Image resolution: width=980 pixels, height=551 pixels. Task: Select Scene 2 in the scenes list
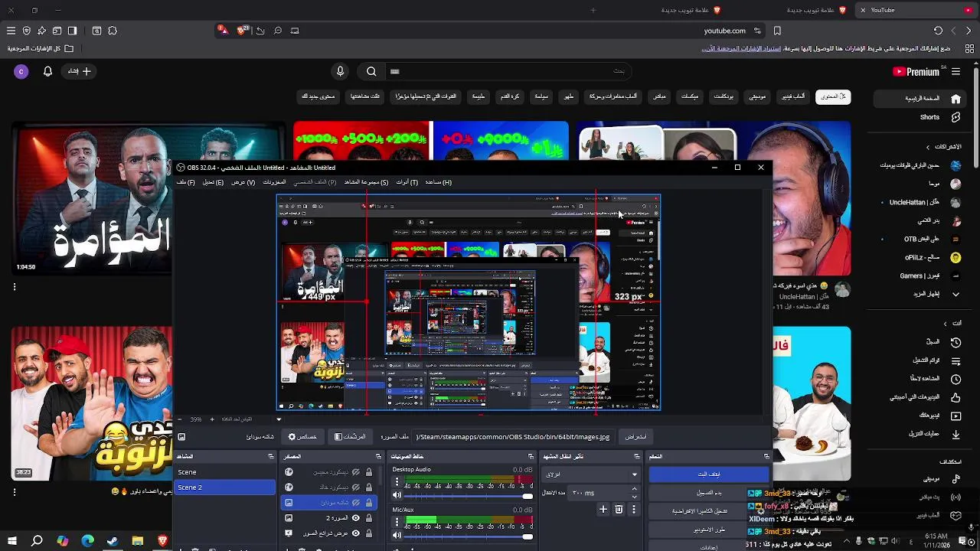[x=225, y=487]
